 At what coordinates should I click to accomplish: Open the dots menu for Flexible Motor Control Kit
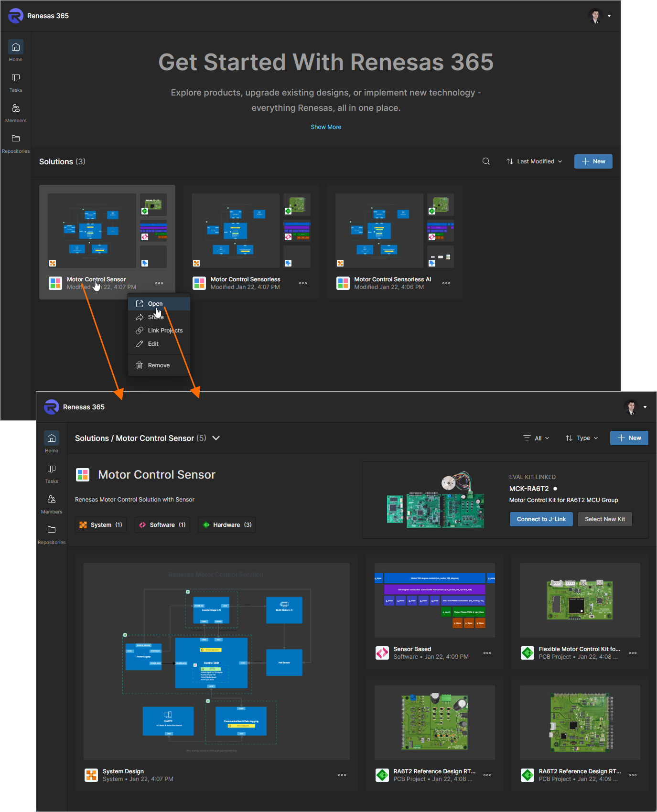[x=633, y=653]
